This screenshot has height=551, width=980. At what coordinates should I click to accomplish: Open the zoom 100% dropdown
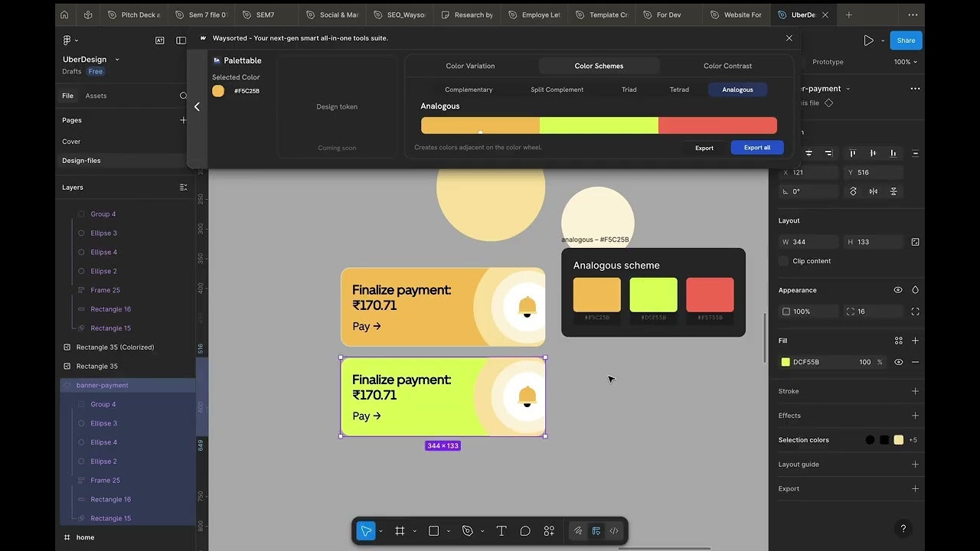pos(906,62)
